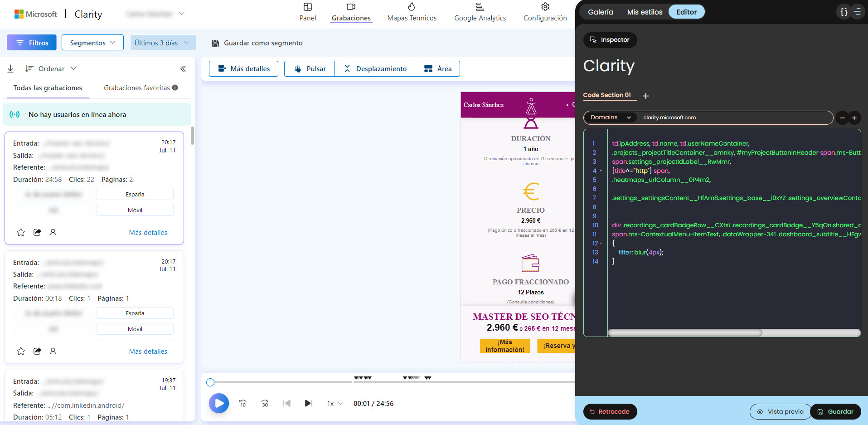Skip forward 30 seconds in recording

click(x=265, y=403)
